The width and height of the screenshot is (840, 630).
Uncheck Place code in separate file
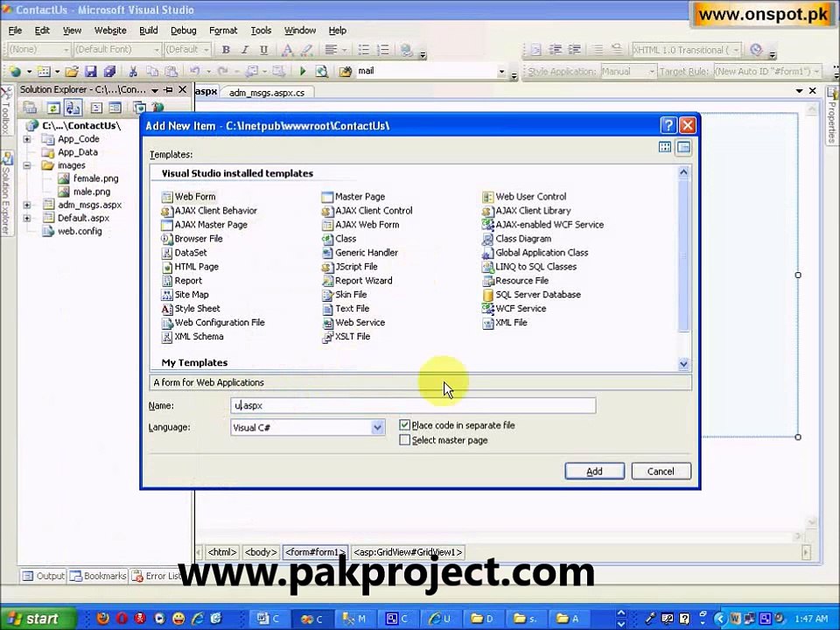(x=404, y=425)
